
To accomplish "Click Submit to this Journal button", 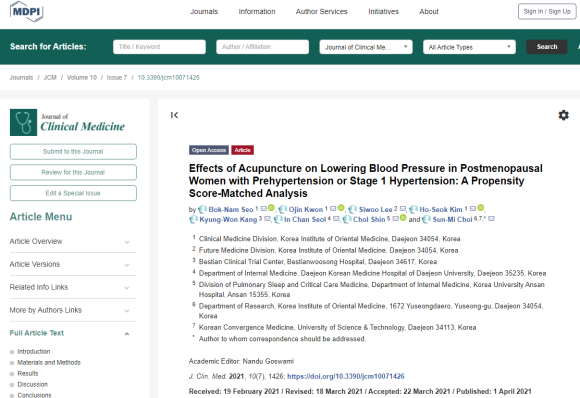I will coord(73,152).
